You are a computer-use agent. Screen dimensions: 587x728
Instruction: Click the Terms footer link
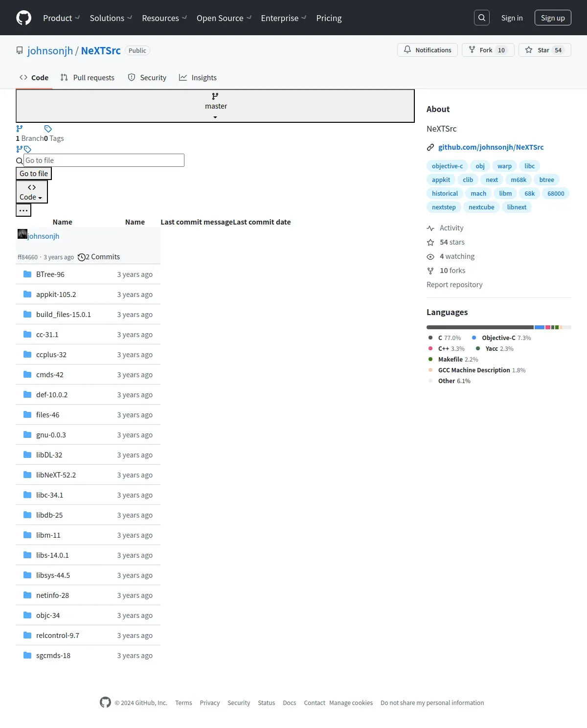click(183, 703)
